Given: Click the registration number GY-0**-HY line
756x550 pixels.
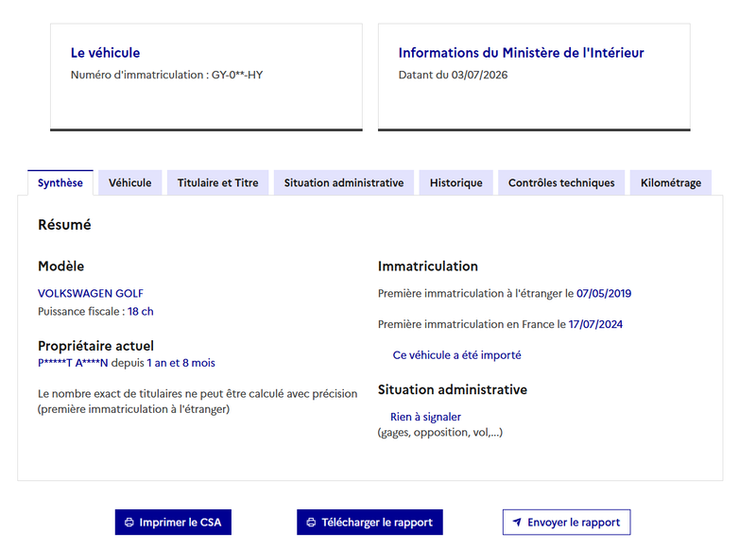Looking at the screenshot, I should point(167,75).
